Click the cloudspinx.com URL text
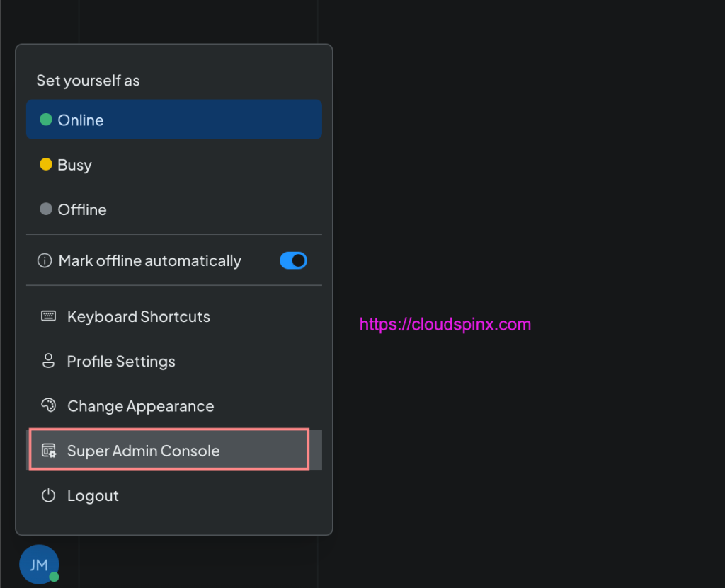The width and height of the screenshot is (725, 588). tap(445, 325)
